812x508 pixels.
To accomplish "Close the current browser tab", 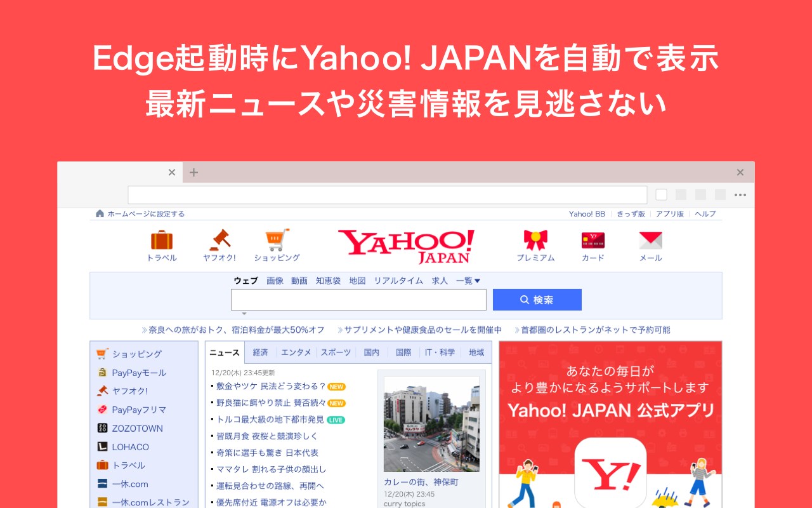I will 171,172.
